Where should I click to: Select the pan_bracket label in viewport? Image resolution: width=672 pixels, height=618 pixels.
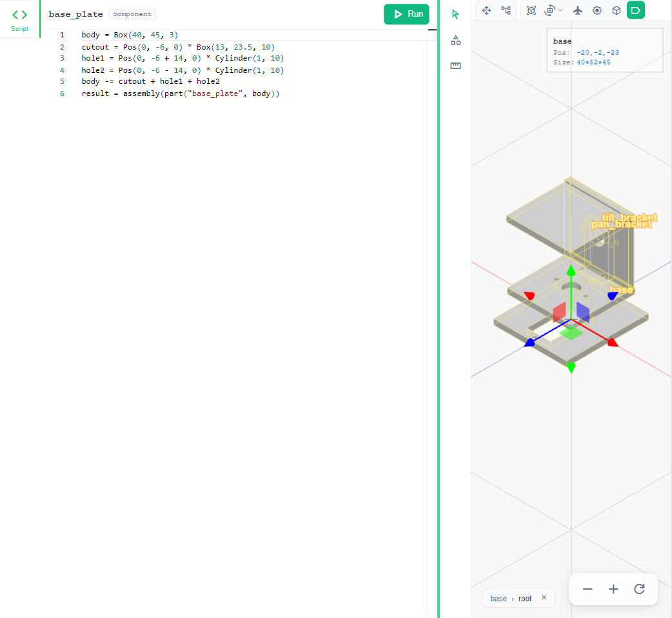point(622,224)
